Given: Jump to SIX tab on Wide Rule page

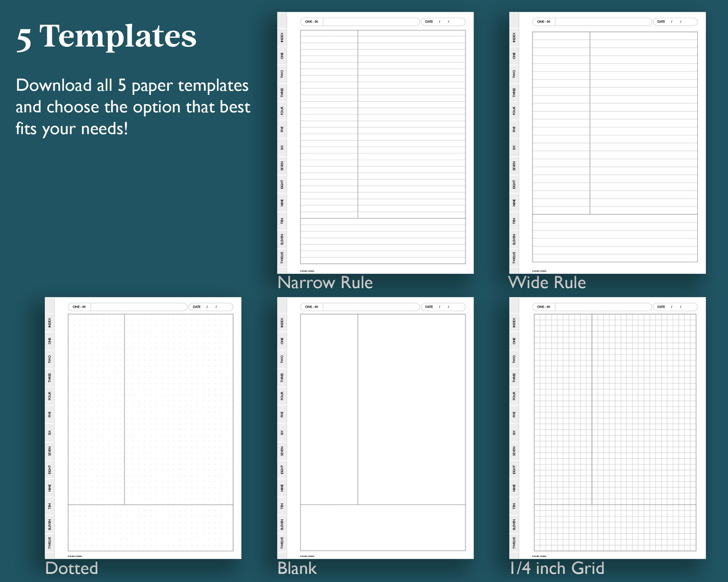Looking at the screenshot, I should [x=514, y=148].
